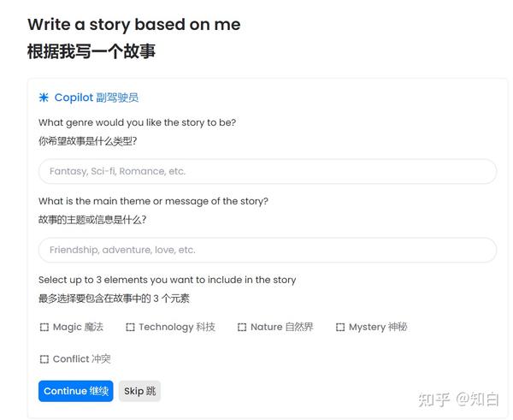
Task: Click the 知乎 @知白 watermark
Action: click(458, 399)
